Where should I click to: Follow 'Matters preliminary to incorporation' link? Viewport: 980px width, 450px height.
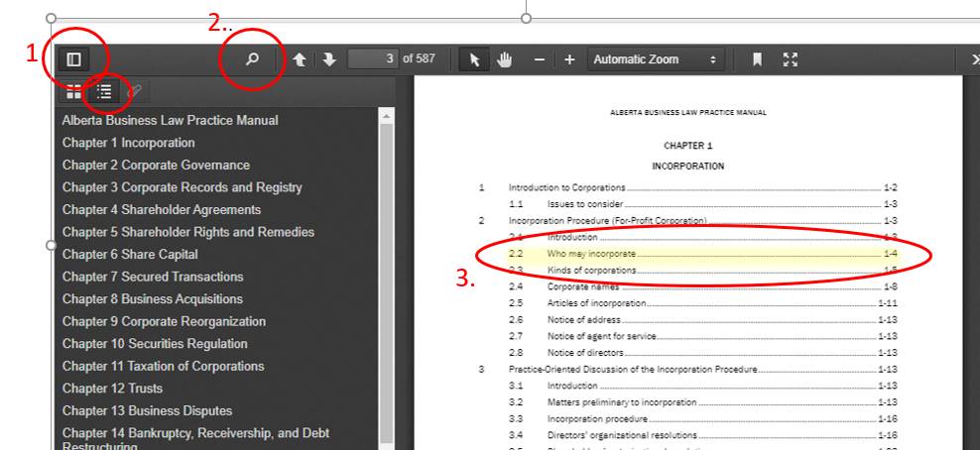622,402
